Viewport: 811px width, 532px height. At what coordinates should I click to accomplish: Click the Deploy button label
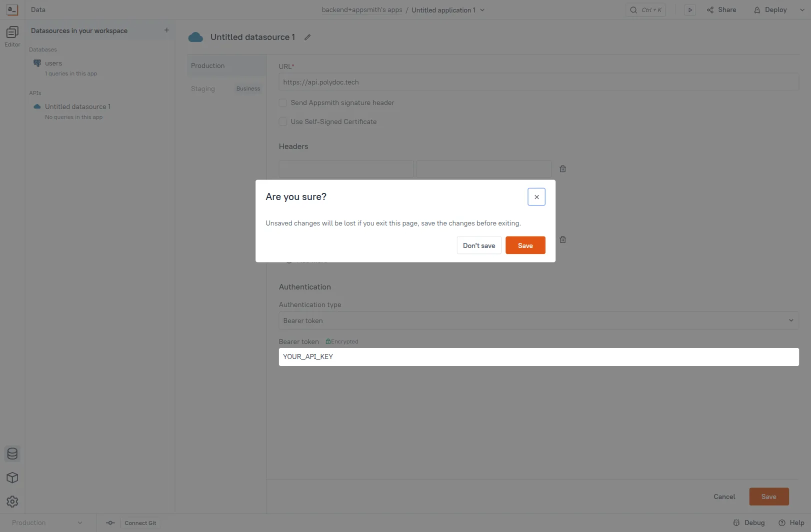coord(775,10)
